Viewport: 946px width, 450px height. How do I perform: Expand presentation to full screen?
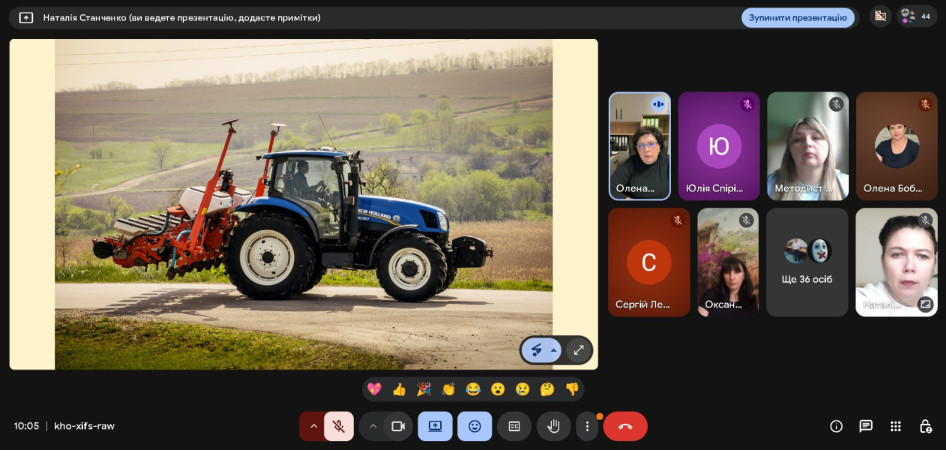pos(578,350)
